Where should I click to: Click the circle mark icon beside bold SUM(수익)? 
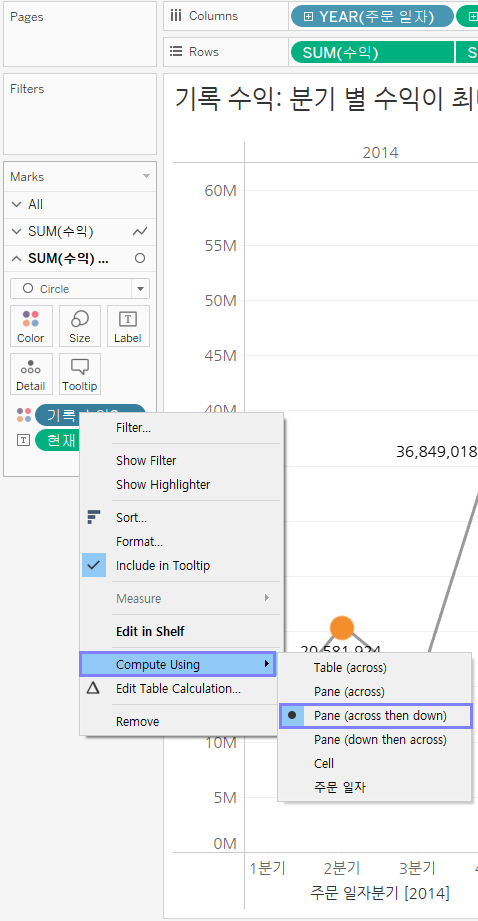(140, 258)
